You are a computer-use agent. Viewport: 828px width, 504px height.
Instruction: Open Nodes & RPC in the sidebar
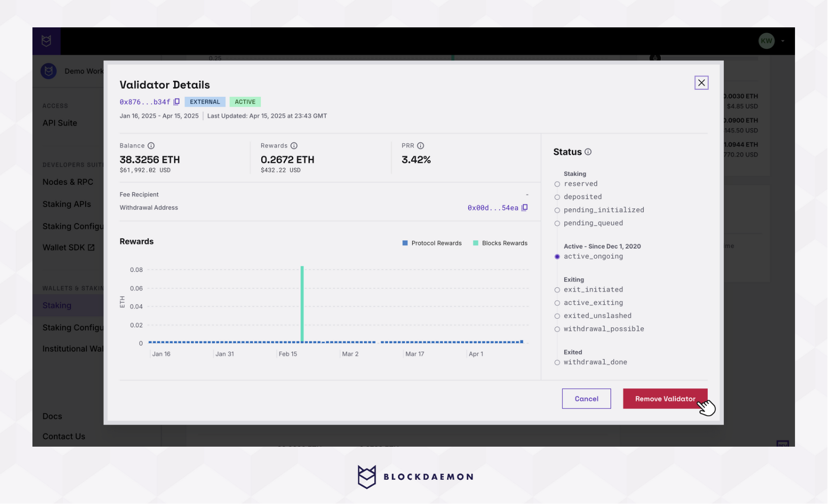pyautogui.click(x=68, y=182)
